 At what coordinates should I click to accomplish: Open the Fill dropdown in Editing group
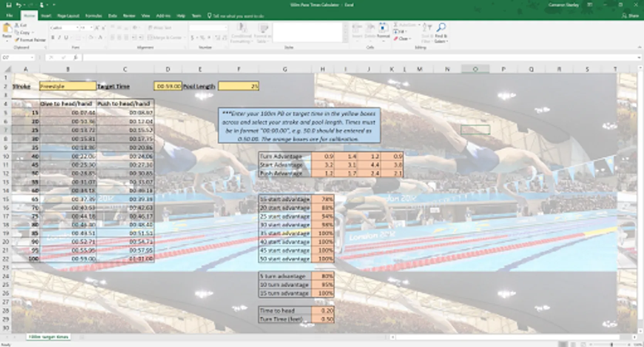click(400, 32)
